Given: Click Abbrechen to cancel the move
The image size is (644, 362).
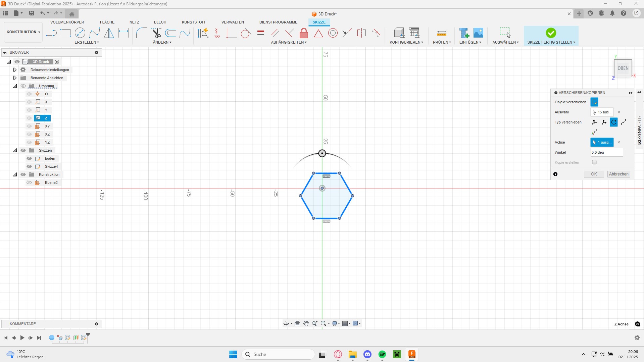Looking at the screenshot, I should pos(618,174).
